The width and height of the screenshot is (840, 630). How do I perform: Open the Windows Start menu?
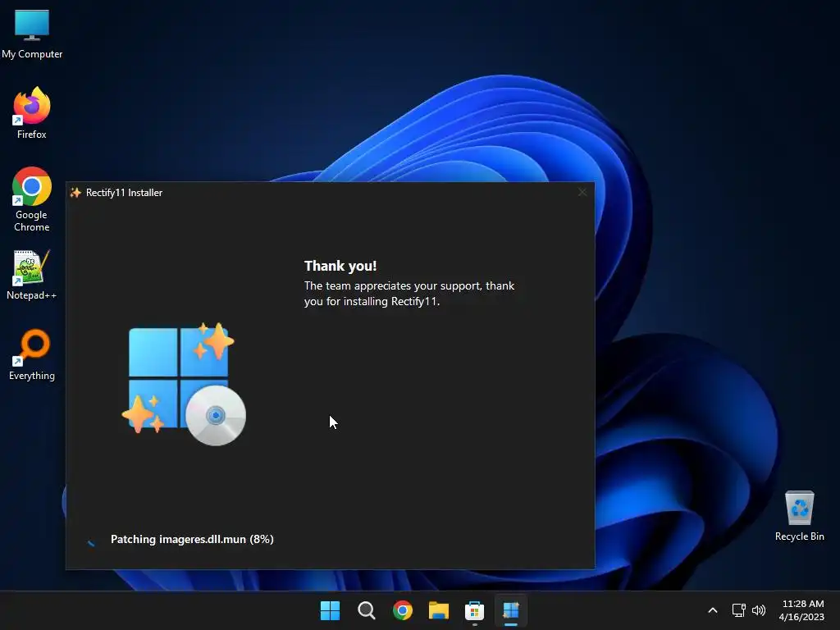pos(330,610)
